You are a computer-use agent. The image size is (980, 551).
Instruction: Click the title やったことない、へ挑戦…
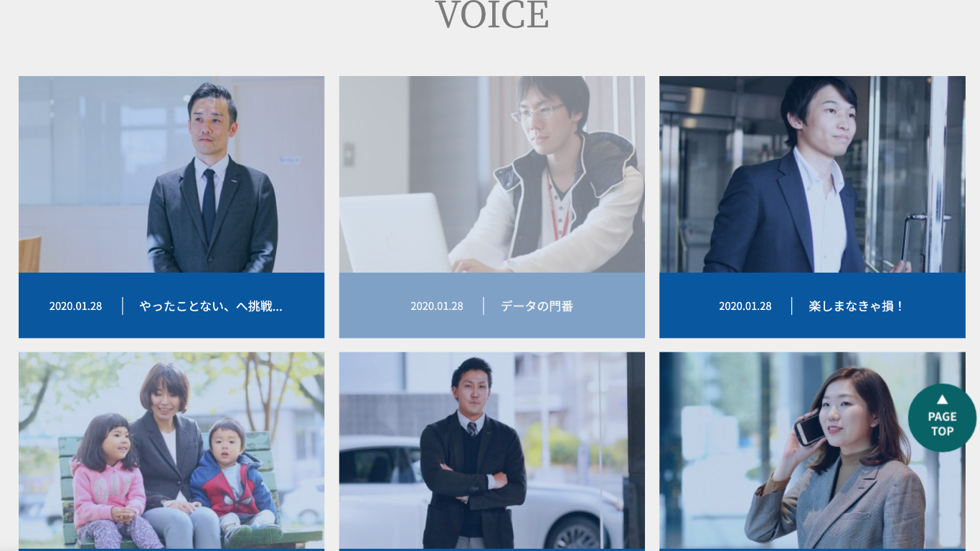tap(211, 306)
